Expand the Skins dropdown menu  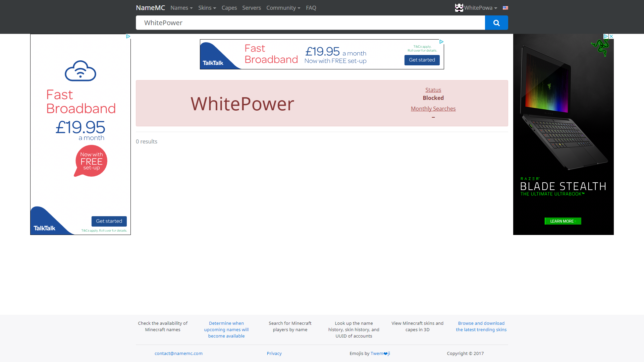207,8
